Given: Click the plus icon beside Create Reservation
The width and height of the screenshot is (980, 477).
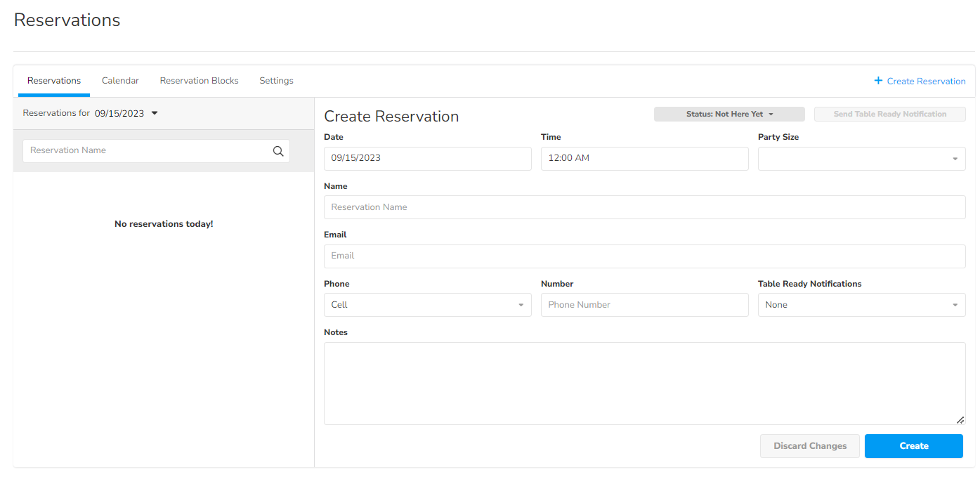Looking at the screenshot, I should point(877,81).
